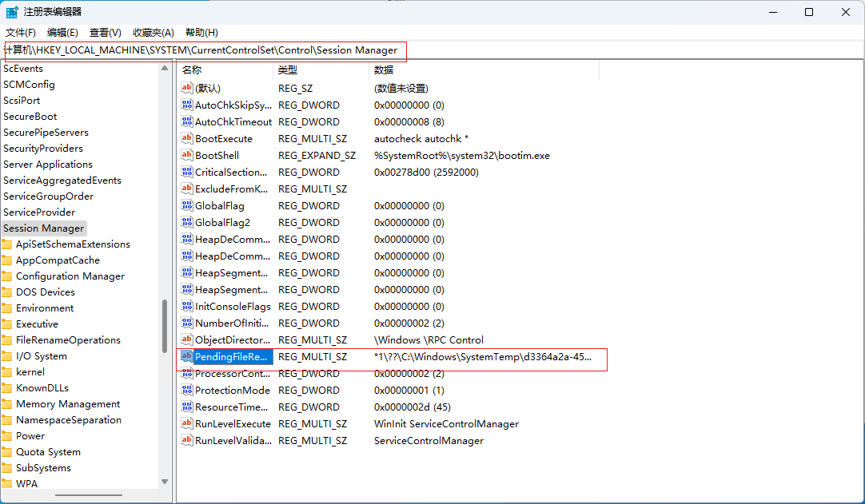Click the registry path address bar

(x=432, y=50)
